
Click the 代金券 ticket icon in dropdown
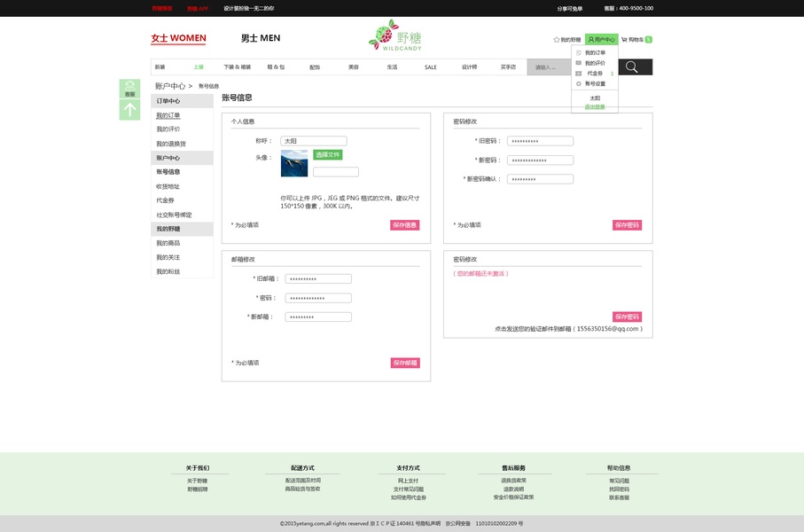578,74
